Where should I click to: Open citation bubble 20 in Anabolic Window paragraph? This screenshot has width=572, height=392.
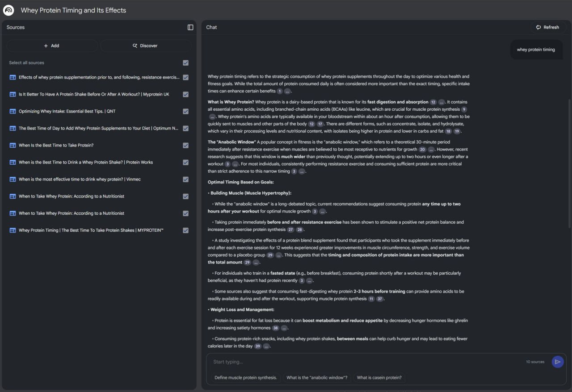(422, 150)
